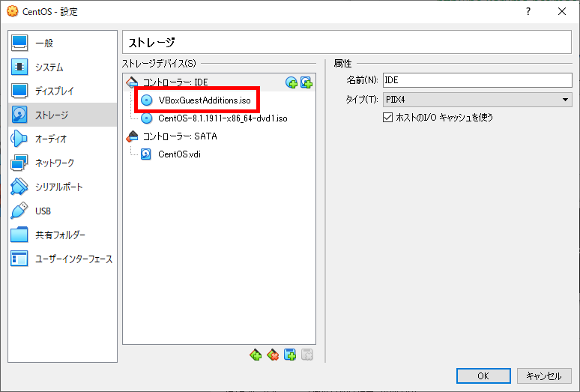Click the ストレージ disk icon in the sidebar
580x392 pixels.
pyautogui.click(x=19, y=115)
